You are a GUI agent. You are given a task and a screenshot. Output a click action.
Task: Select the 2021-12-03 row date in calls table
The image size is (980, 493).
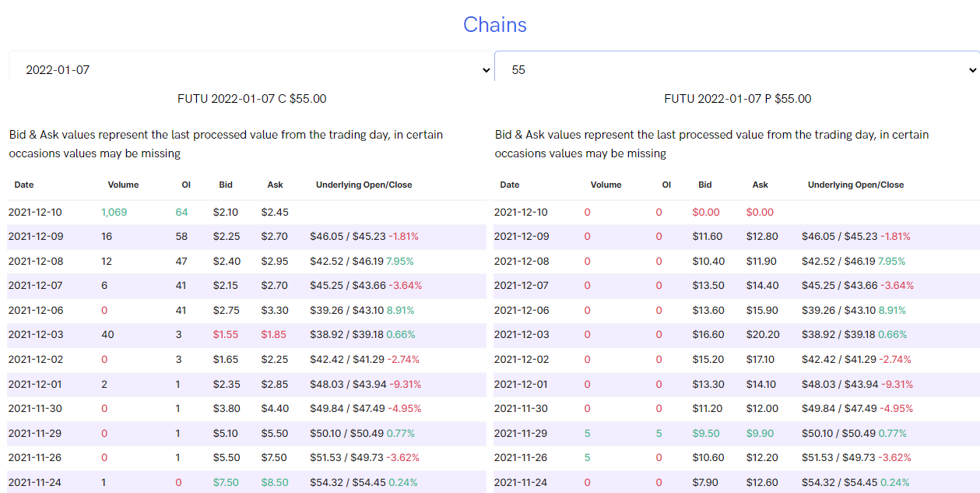(36, 334)
